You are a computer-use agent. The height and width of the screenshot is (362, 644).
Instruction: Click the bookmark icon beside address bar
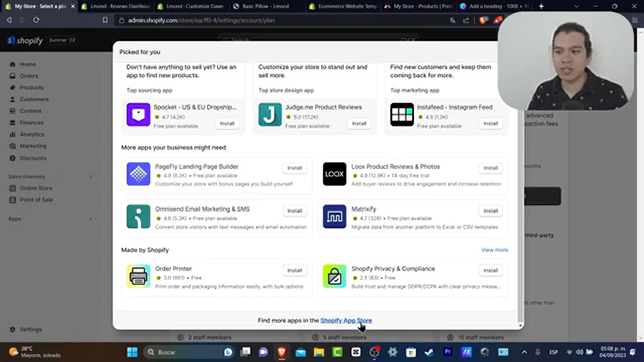[105, 20]
